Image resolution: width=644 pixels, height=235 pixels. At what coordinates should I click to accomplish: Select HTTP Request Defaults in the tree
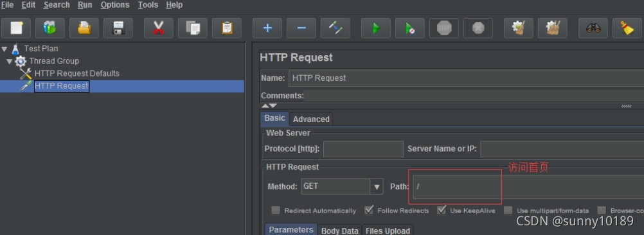(x=76, y=73)
